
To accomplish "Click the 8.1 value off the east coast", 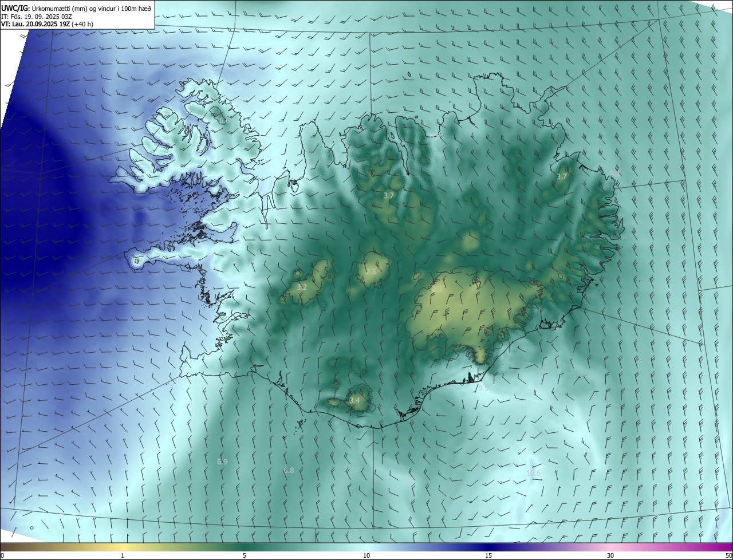I will (x=614, y=173).
